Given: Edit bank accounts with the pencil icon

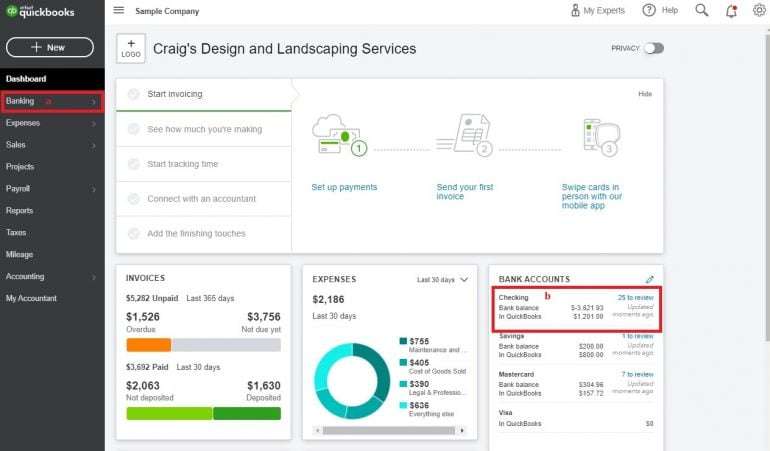Looking at the screenshot, I should pos(649,279).
